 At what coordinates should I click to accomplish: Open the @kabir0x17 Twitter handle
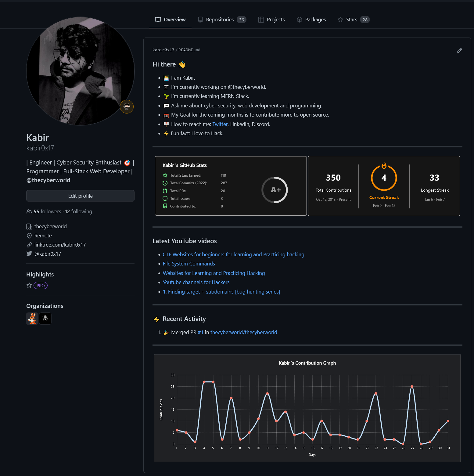click(x=48, y=254)
